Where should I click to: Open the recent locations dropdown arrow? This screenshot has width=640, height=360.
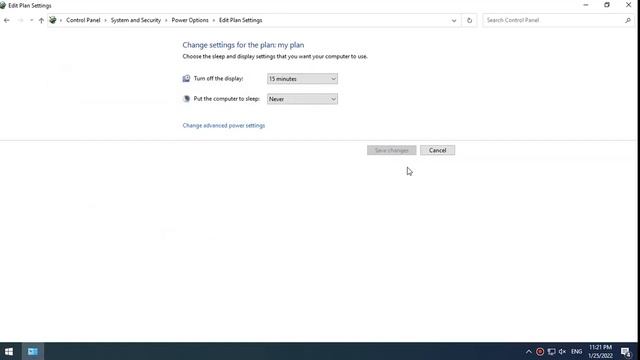click(x=31, y=20)
